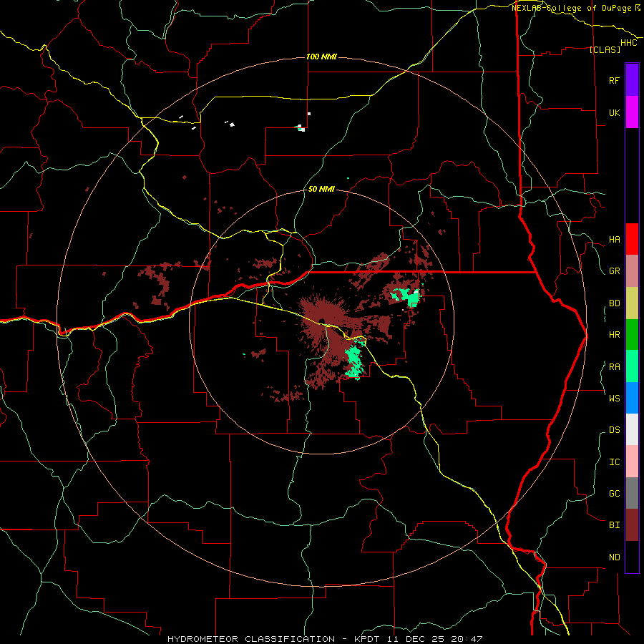Click the radar site center dot
The image size is (644, 644).
pos(321,321)
